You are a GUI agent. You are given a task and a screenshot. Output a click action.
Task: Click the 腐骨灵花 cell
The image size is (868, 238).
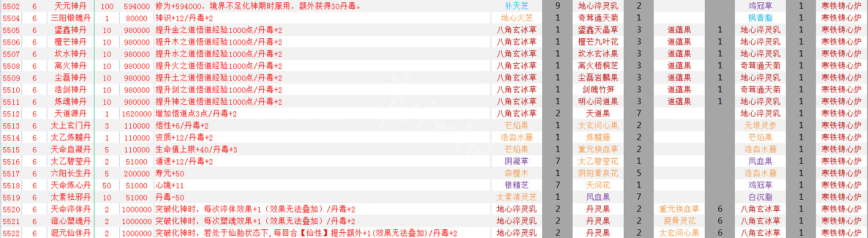click(679, 221)
